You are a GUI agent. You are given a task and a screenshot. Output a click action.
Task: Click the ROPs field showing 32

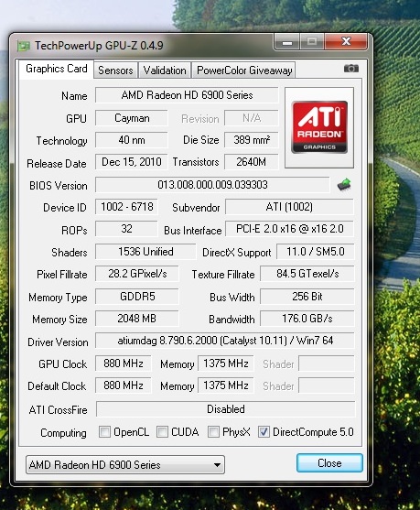pos(127,229)
